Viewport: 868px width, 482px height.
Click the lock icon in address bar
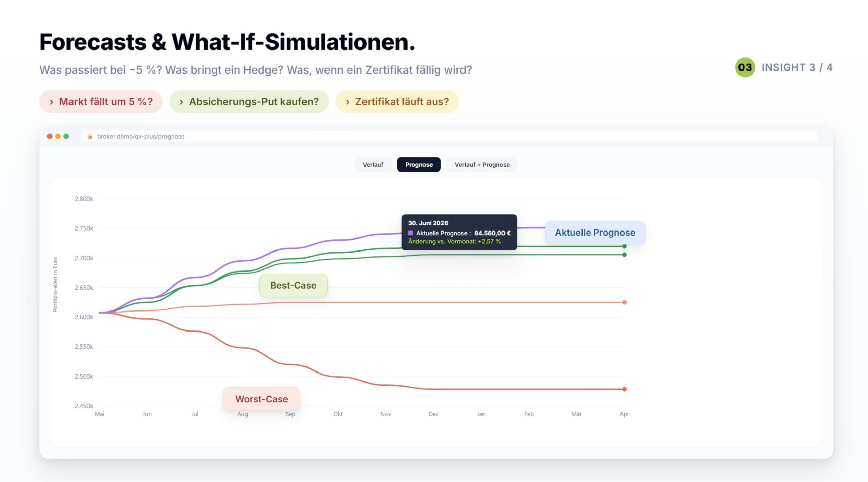point(90,136)
